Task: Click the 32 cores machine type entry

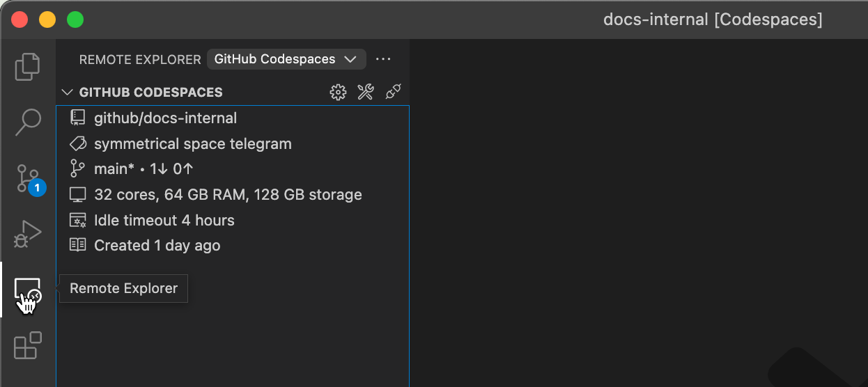Action: 228,195
